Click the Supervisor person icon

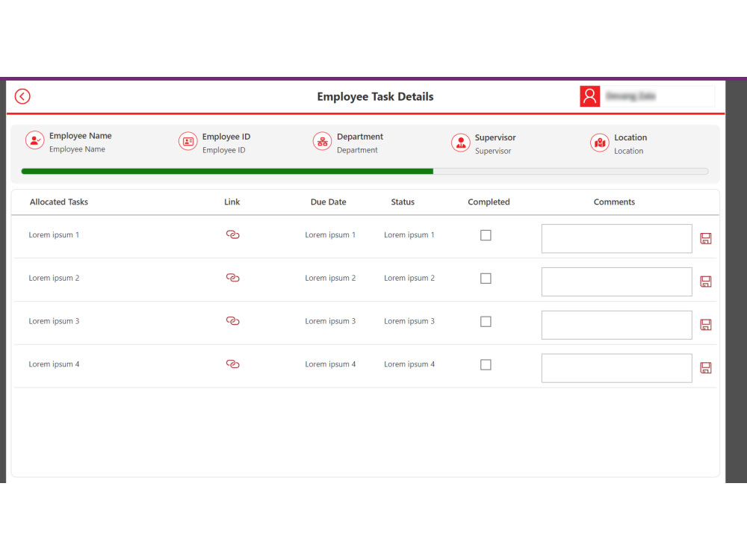[461, 143]
